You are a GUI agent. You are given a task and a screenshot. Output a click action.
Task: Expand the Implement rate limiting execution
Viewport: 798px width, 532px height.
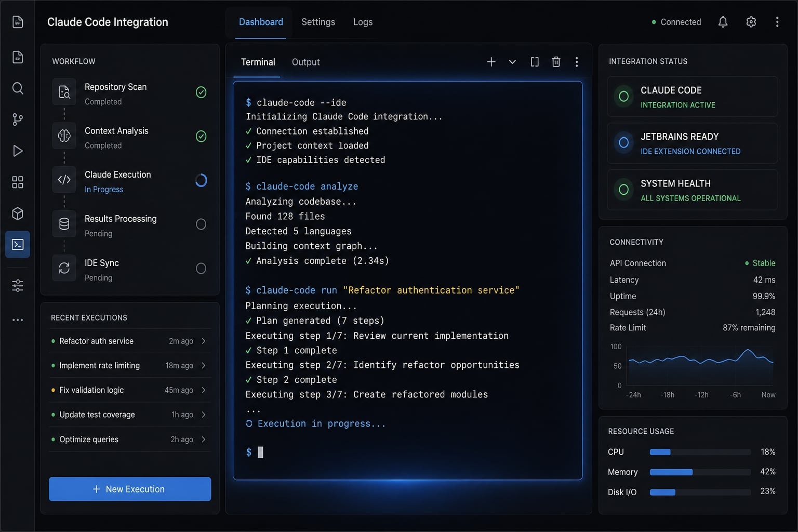coord(204,365)
